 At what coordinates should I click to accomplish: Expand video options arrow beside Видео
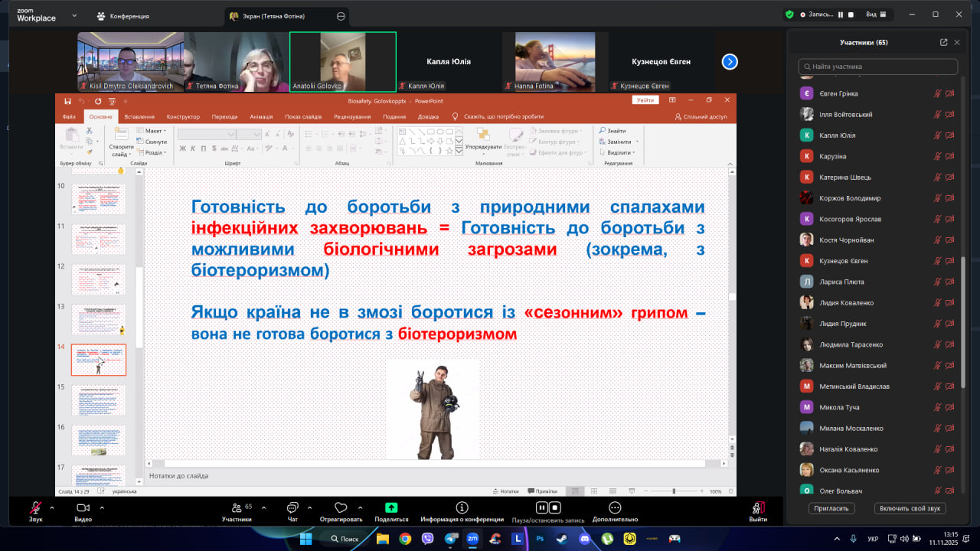[x=101, y=507]
